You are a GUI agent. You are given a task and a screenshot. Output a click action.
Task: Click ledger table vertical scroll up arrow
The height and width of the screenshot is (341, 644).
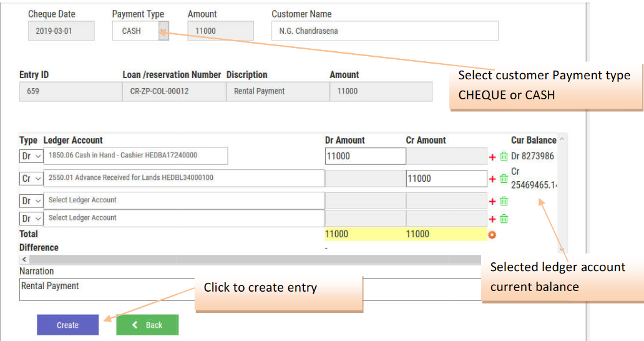pos(562,139)
